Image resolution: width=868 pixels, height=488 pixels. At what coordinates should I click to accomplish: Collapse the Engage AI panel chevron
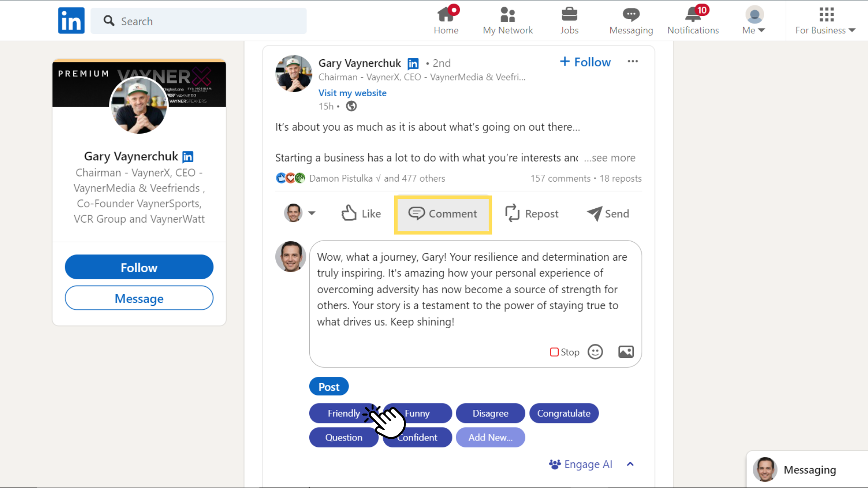630,464
